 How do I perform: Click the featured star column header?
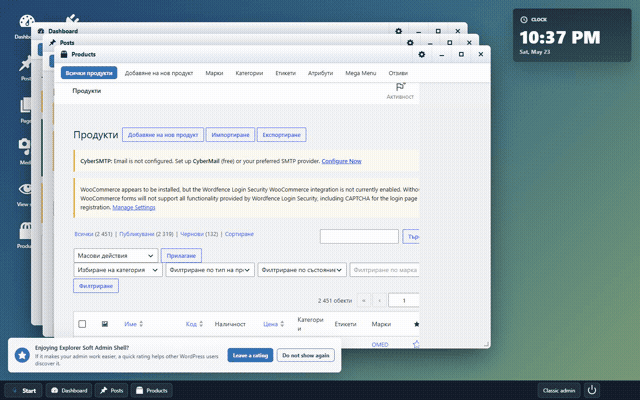click(x=416, y=324)
